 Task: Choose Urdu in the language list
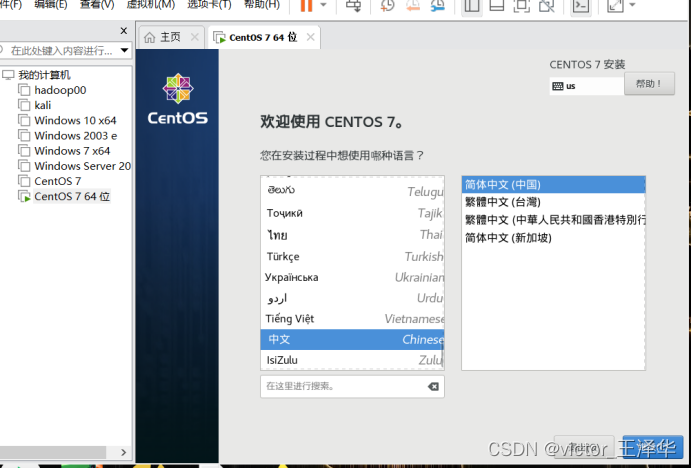click(352, 298)
